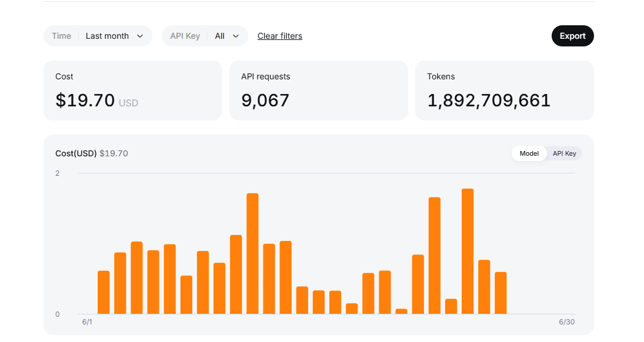
Task: Select the API requests summary card
Action: pyautogui.click(x=319, y=90)
